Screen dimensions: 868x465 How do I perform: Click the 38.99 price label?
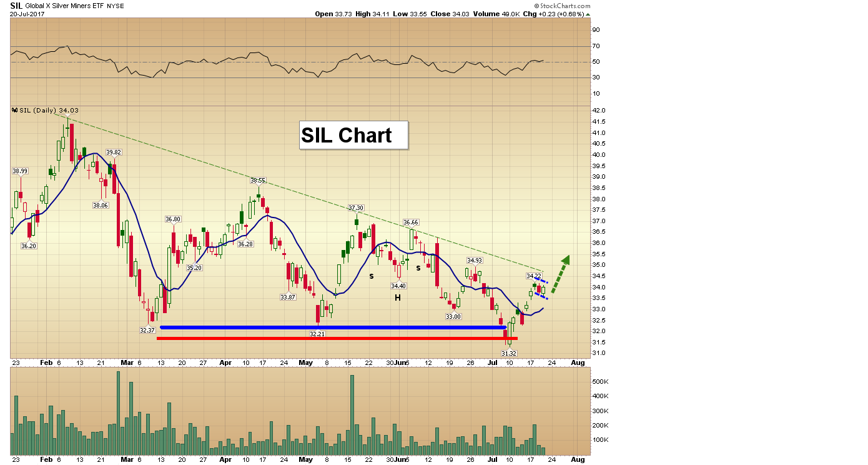[x=20, y=171]
